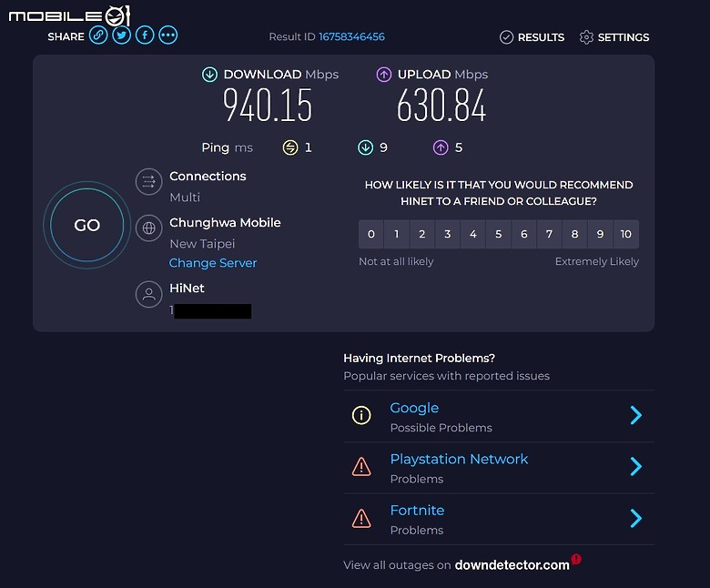Open SETTINGS

point(614,37)
